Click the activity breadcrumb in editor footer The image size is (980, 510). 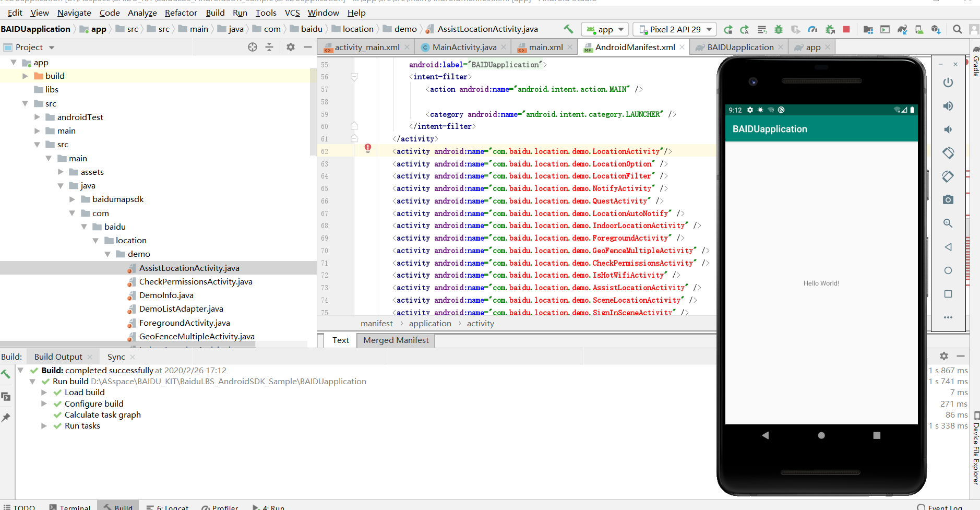click(480, 324)
